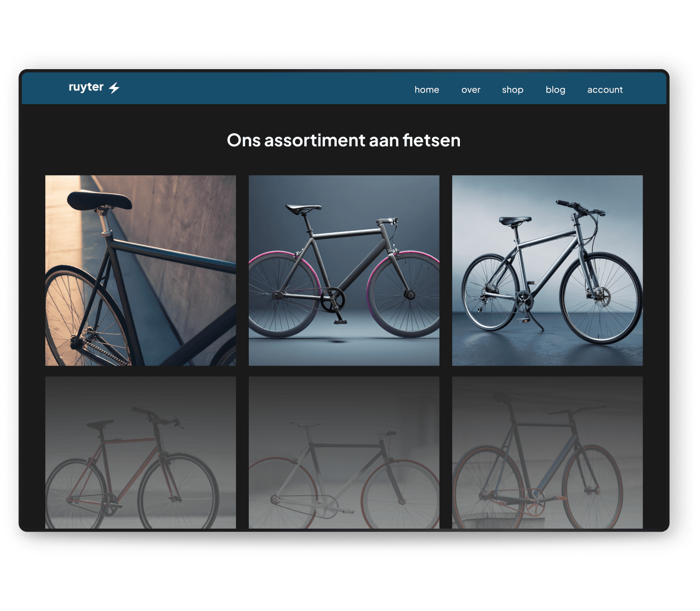
Task: Click the saddle in the close-up bike photo
Action: pyautogui.click(x=99, y=199)
